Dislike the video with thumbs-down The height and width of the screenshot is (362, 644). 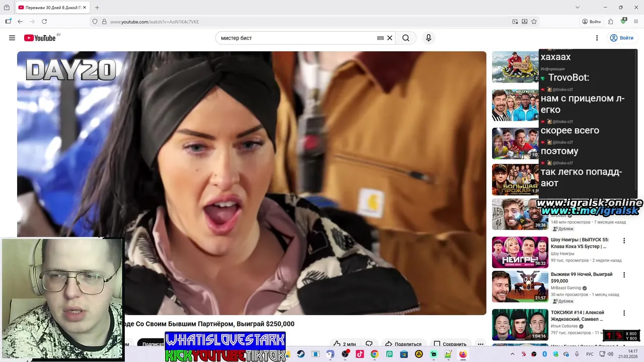pos(369,344)
